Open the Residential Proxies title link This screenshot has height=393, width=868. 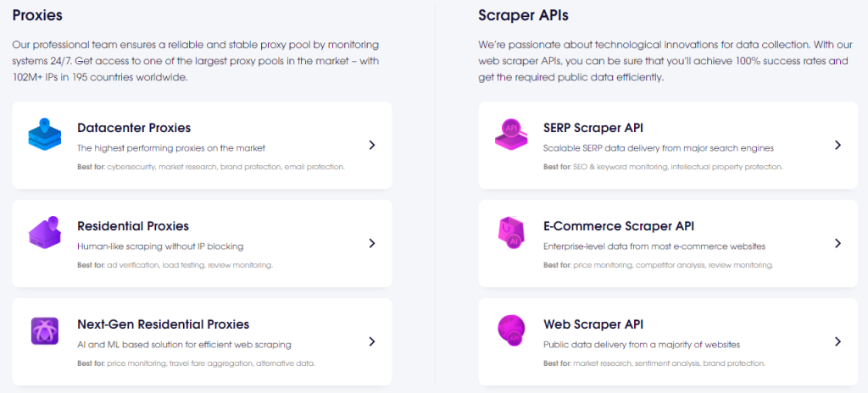(133, 226)
